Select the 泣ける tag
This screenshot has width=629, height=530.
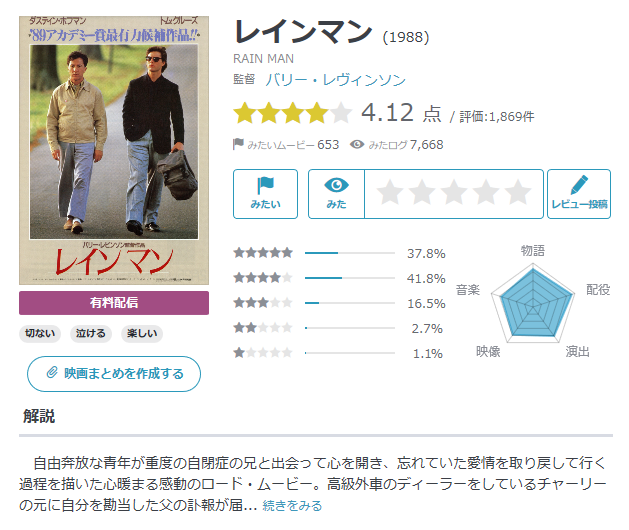(91, 333)
